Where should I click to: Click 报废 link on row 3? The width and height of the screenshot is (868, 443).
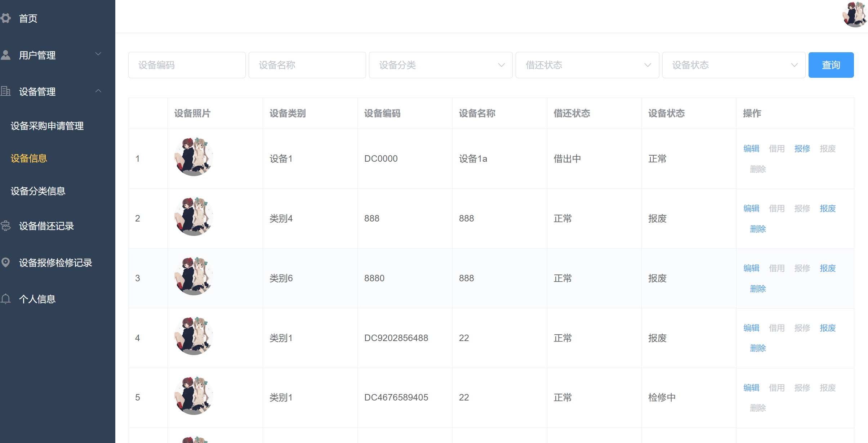tap(827, 268)
